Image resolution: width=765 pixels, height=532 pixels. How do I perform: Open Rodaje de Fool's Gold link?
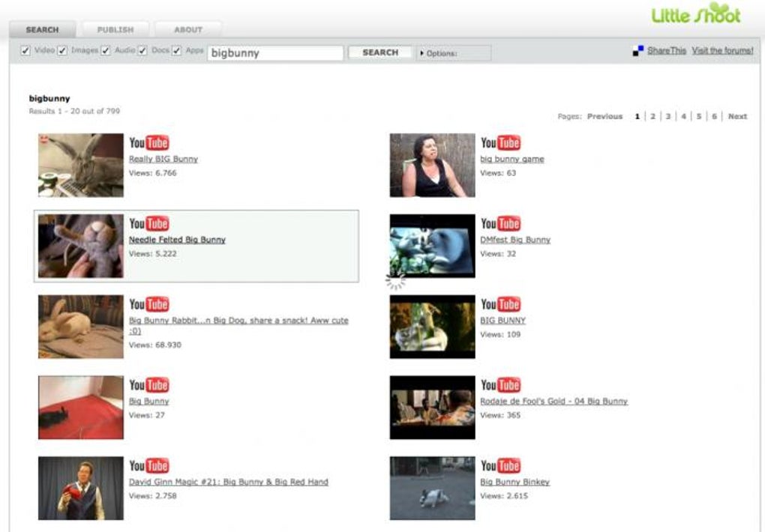point(553,402)
